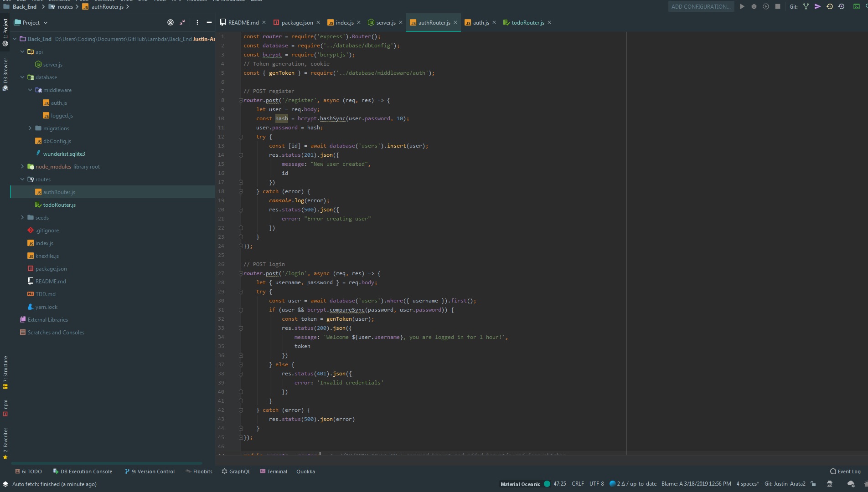
Task: Click the read-only lock icon in status bar
Action: coord(813,484)
